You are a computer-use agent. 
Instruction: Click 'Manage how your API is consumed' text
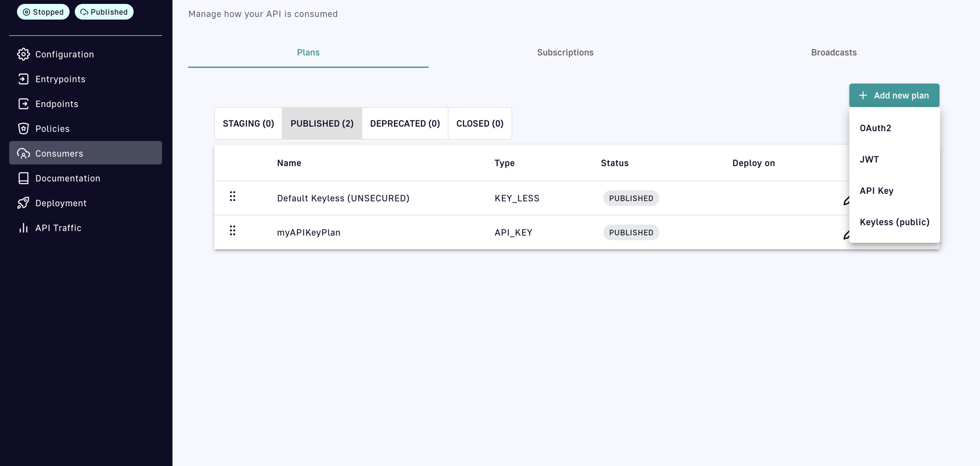(x=263, y=14)
